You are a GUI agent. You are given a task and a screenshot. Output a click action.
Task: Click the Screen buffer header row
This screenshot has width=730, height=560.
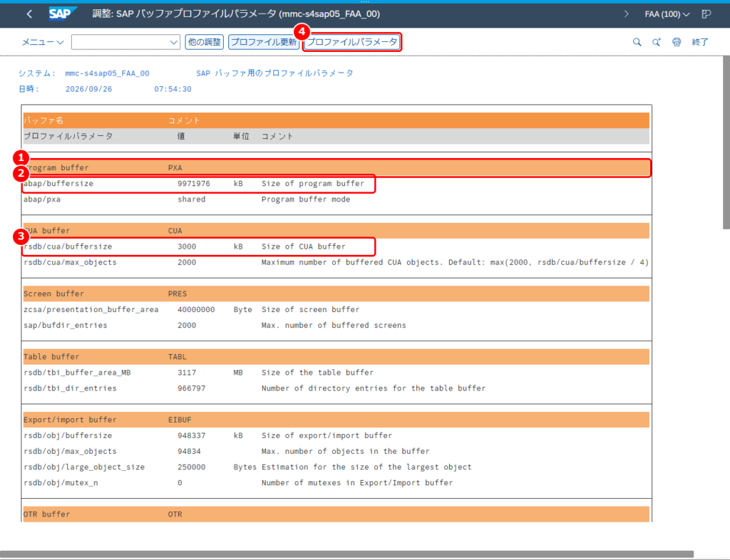[336, 294]
